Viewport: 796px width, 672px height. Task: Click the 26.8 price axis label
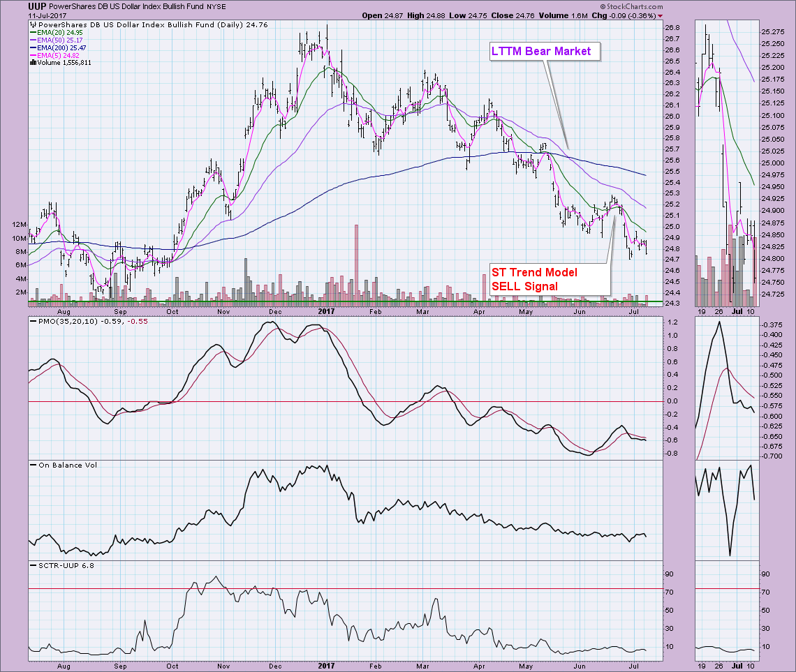point(672,27)
